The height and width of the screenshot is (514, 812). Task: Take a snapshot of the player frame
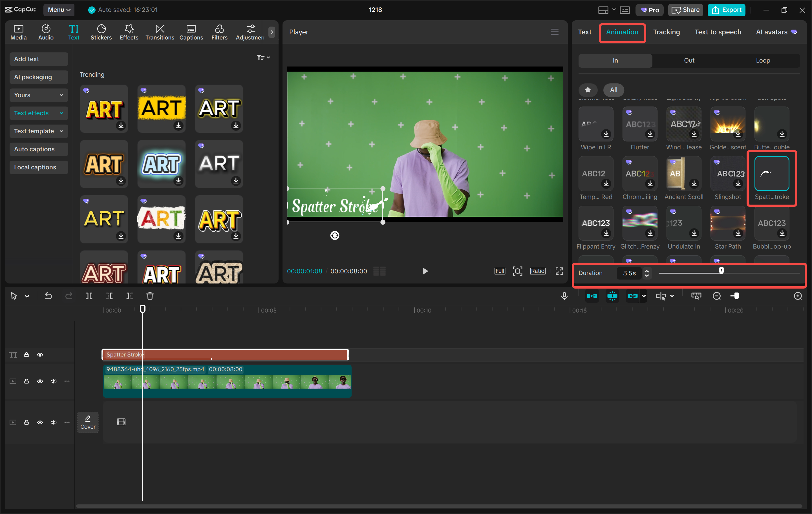tap(518, 271)
